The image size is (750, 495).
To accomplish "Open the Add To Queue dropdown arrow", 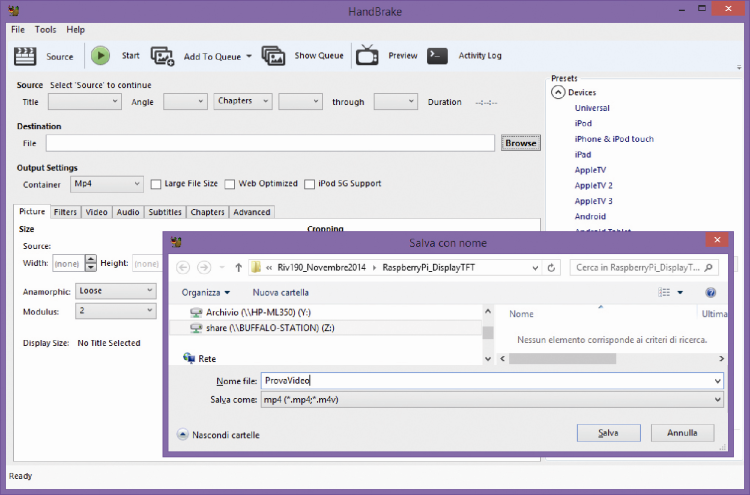I will coord(249,56).
